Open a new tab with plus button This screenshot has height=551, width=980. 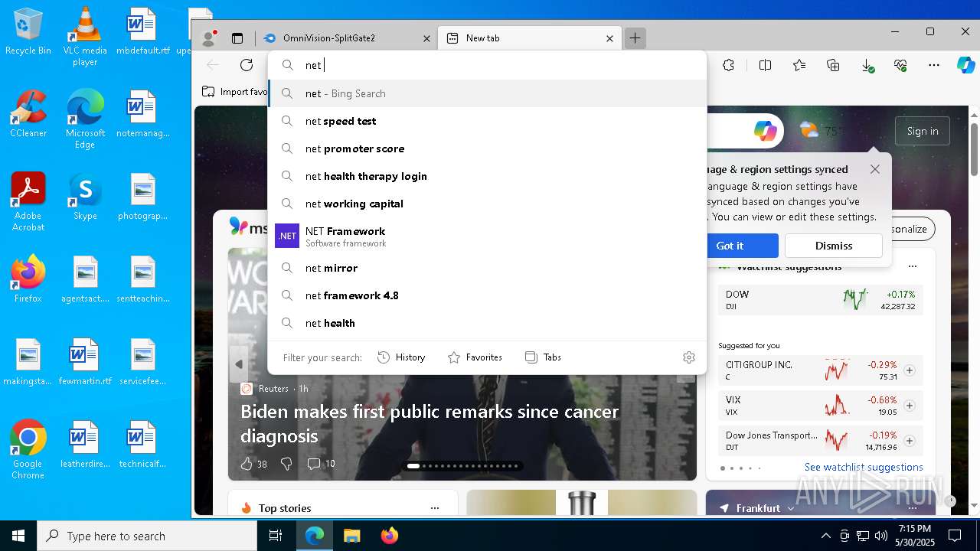635,37
